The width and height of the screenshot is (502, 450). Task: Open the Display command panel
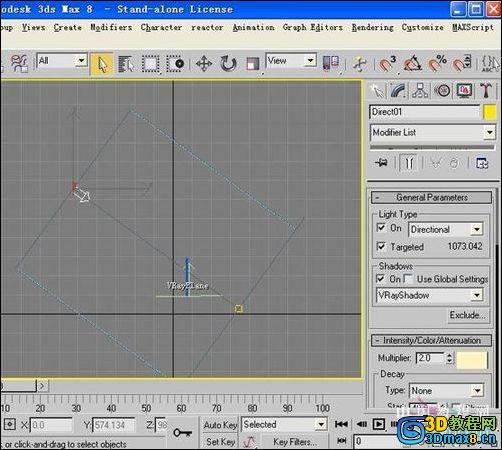pyautogui.click(x=464, y=91)
